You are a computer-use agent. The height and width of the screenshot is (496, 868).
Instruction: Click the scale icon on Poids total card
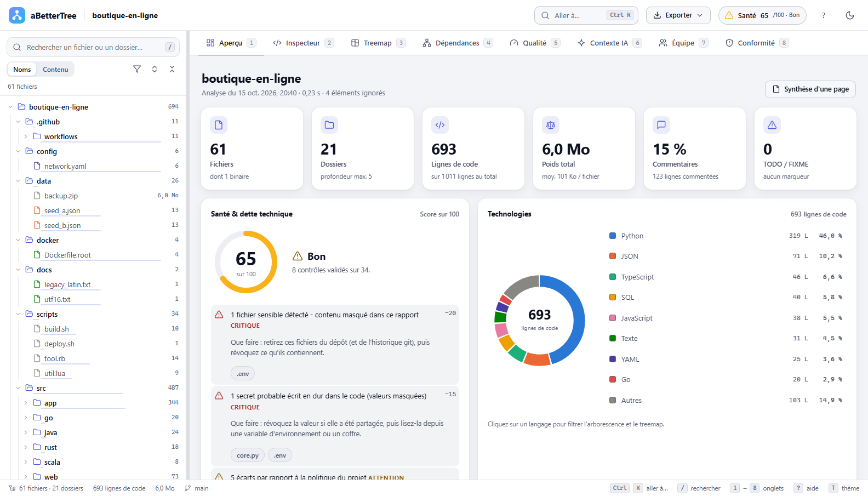pos(551,125)
